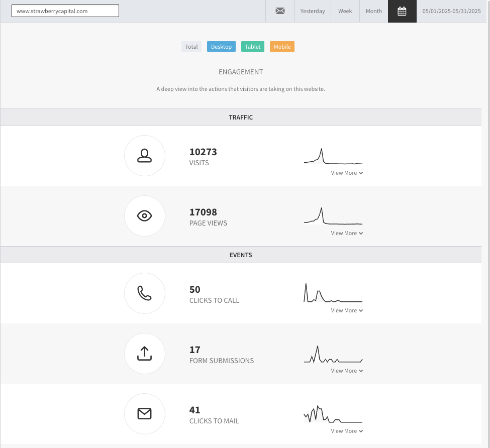Filter by Mobile devices
Image resolution: width=490 pixels, height=448 pixels.
coord(282,47)
